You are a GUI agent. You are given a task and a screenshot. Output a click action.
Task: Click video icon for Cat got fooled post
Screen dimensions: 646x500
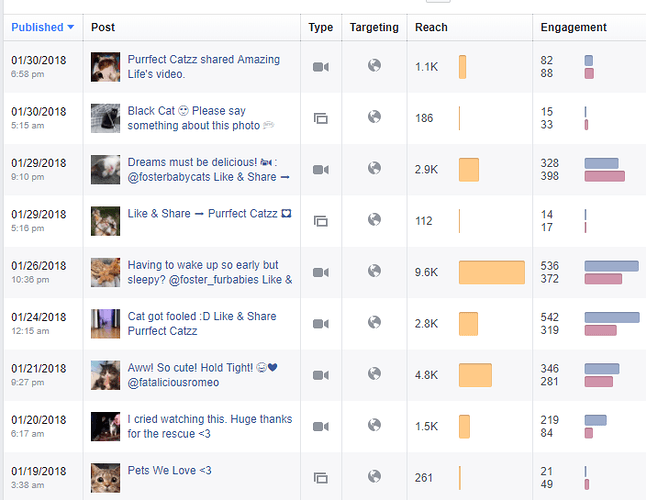coord(320,324)
